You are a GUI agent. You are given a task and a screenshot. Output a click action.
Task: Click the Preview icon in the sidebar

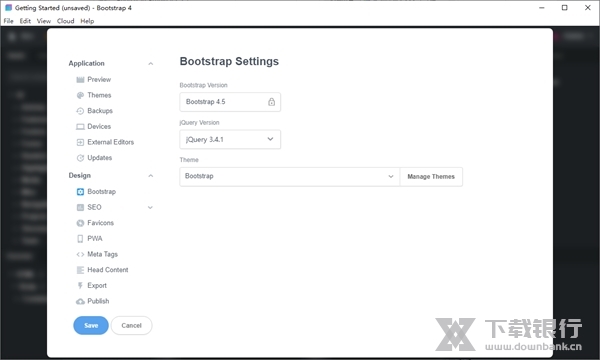[80, 80]
